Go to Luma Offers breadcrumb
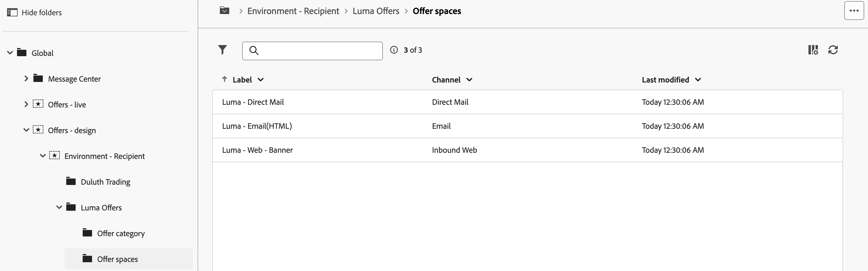 pyautogui.click(x=376, y=11)
